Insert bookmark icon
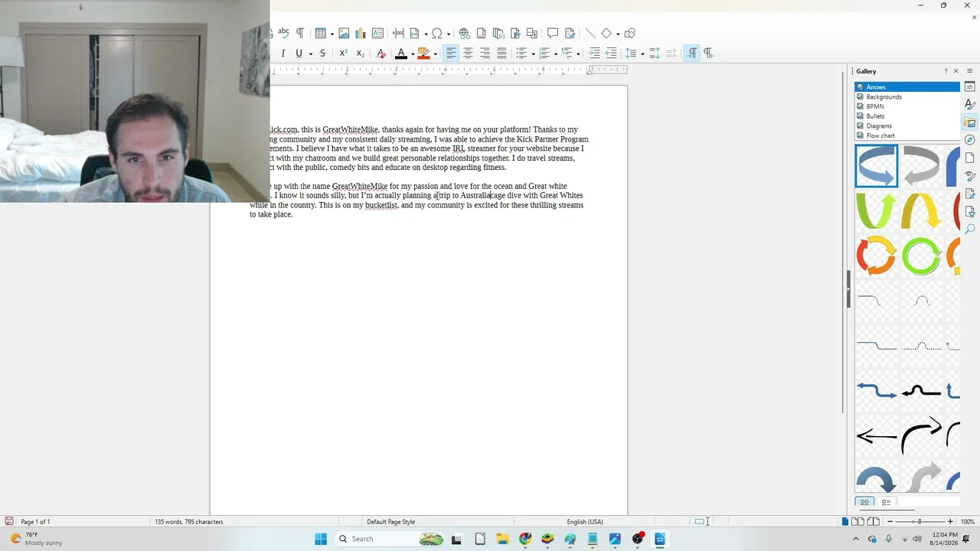This screenshot has width=980, height=551. coord(514,33)
